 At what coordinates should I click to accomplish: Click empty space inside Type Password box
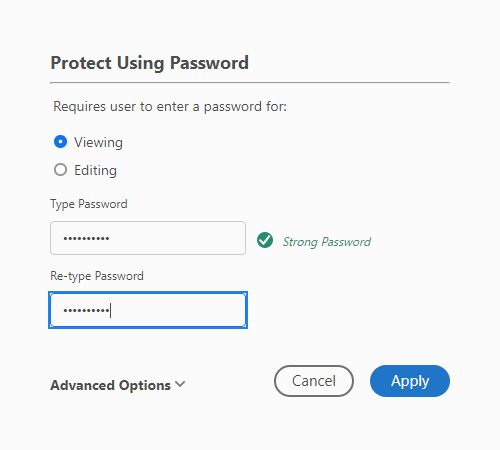pos(177,238)
